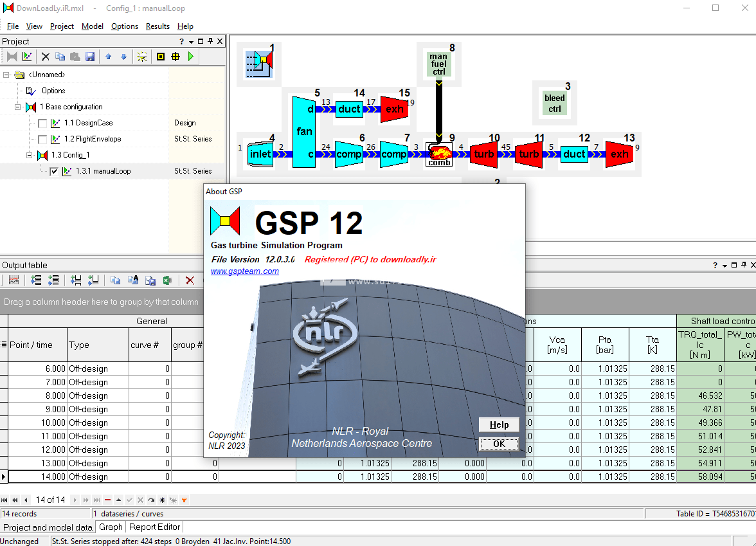Screen dimensions: 756x546
Task: Click the yellow crosshair icon in Project toolbar
Action: click(x=175, y=57)
